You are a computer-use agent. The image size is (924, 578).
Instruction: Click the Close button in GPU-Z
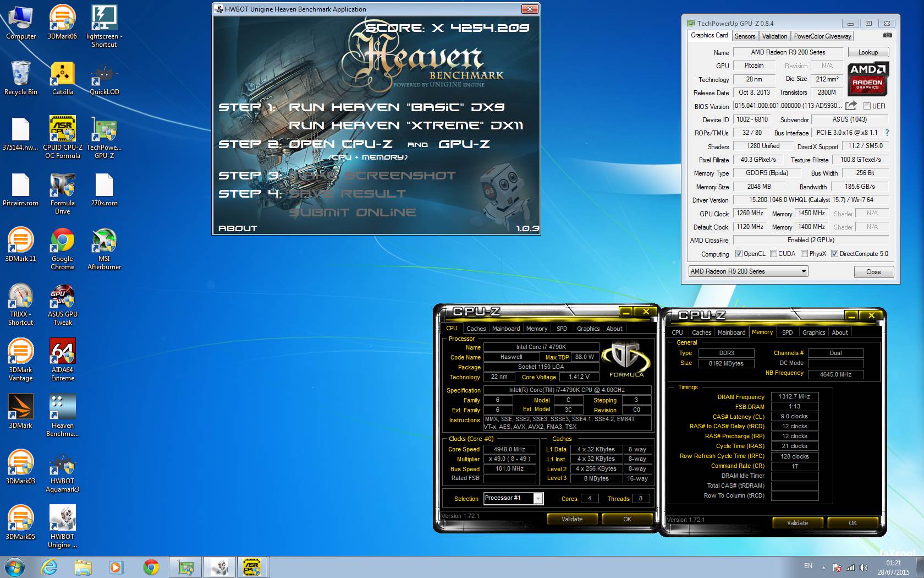click(873, 272)
